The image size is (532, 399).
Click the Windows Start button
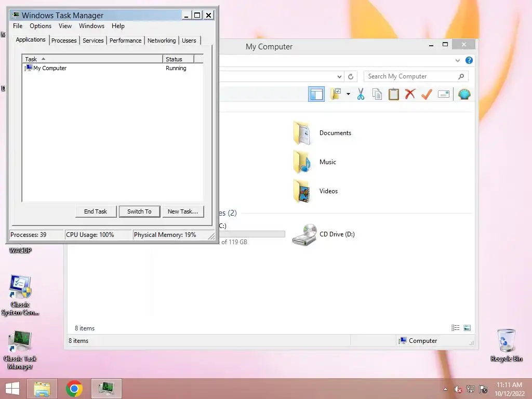tap(12, 389)
